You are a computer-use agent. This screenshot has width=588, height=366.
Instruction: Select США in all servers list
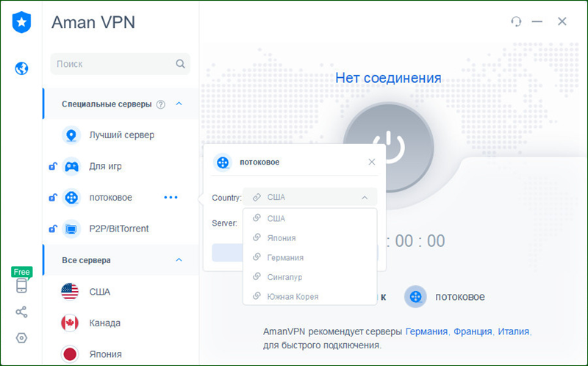tap(121, 292)
